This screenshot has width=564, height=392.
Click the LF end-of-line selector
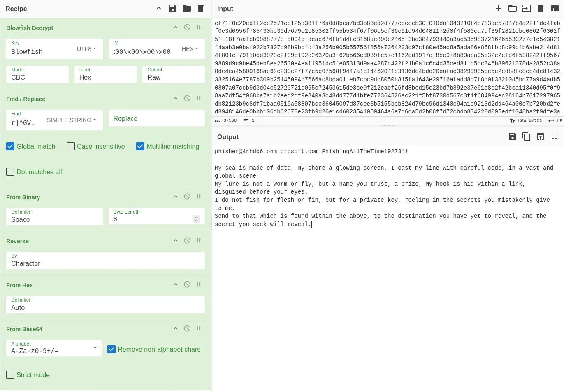coord(555,120)
